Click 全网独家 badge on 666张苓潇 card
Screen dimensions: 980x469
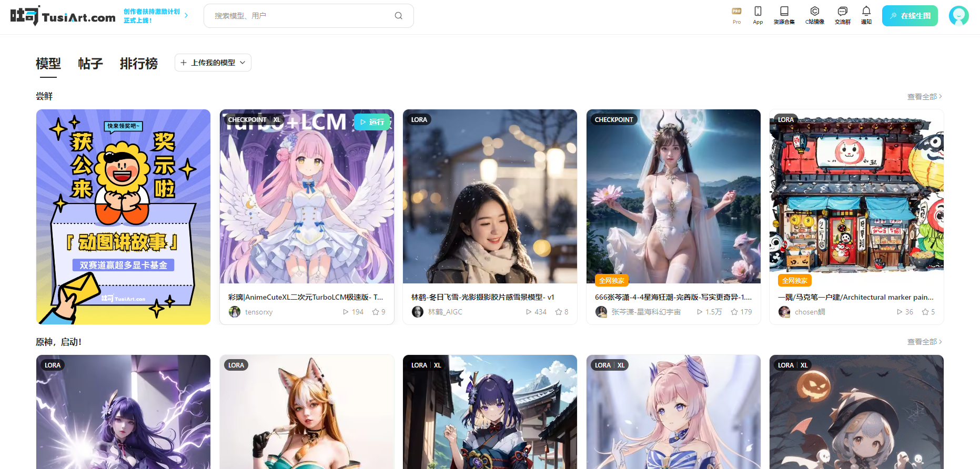pos(612,280)
